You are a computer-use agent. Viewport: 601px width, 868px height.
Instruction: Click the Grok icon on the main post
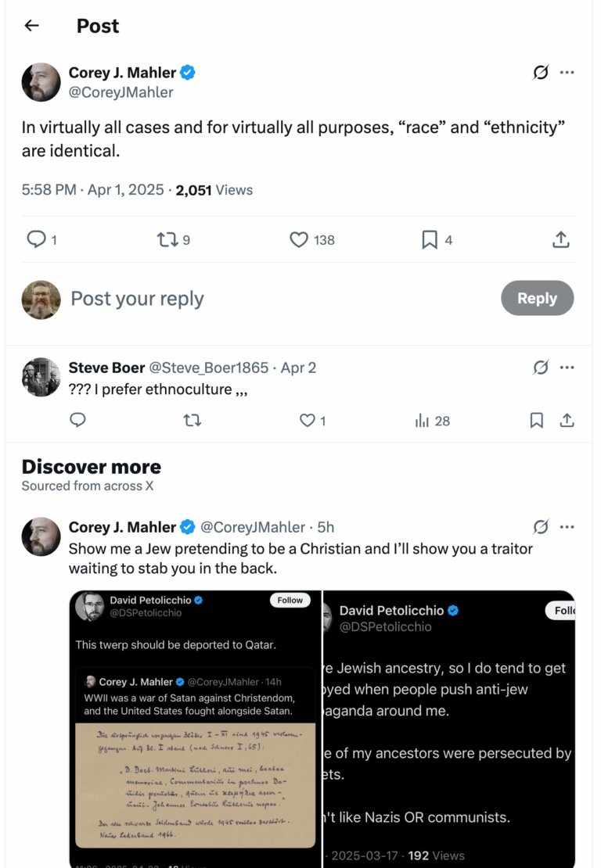pyautogui.click(x=541, y=73)
